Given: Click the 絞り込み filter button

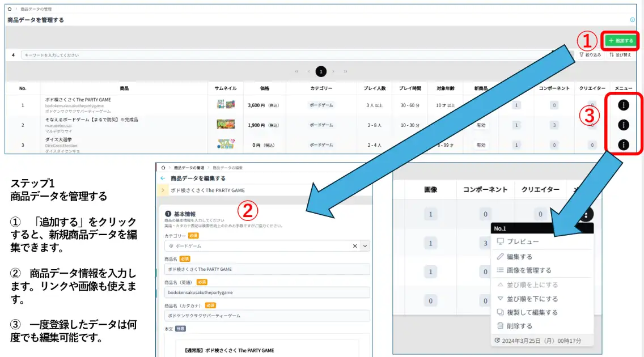Looking at the screenshot, I should coord(590,55).
